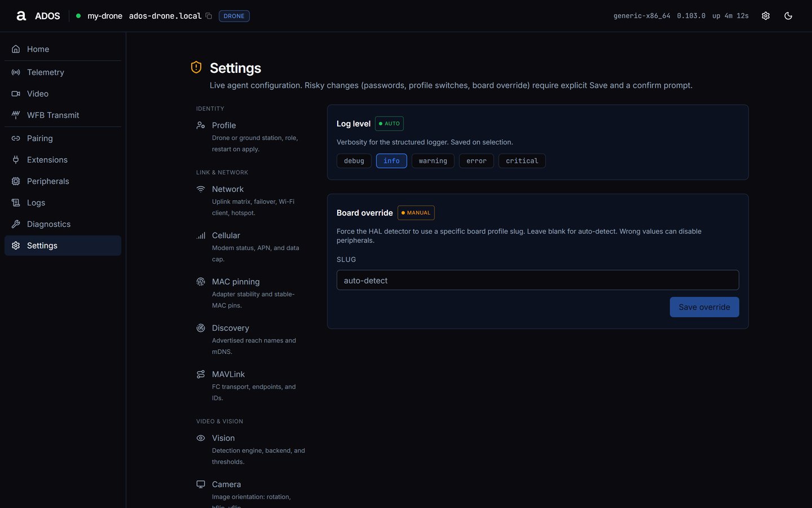
Task: Click the DRONE role badge
Action: click(x=234, y=16)
